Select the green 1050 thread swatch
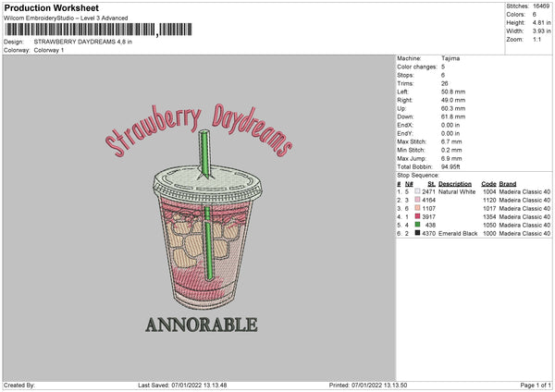 pyautogui.click(x=417, y=225)
